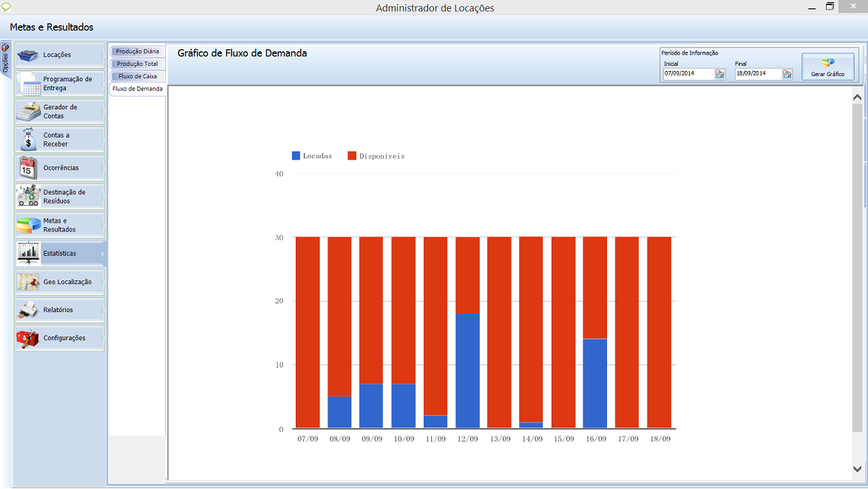
Task: Open Gerador de Contas cash register icon
Action: click(28, 112)
